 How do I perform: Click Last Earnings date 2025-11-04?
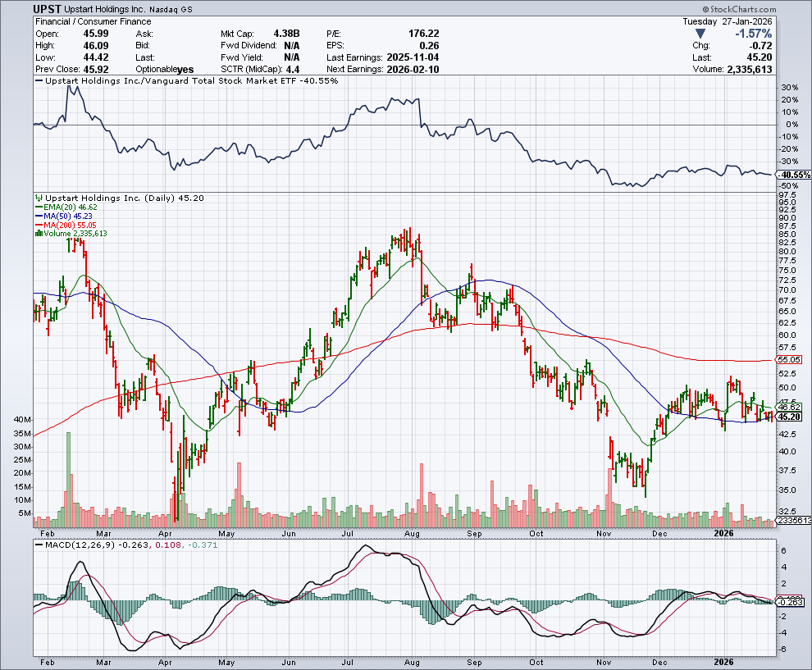tap(413, 57)
